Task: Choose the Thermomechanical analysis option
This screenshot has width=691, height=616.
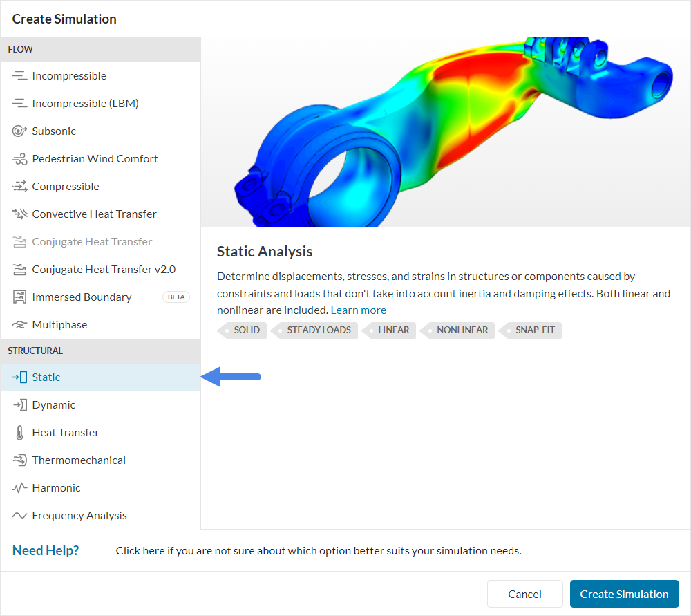Action: coord(79,460)
